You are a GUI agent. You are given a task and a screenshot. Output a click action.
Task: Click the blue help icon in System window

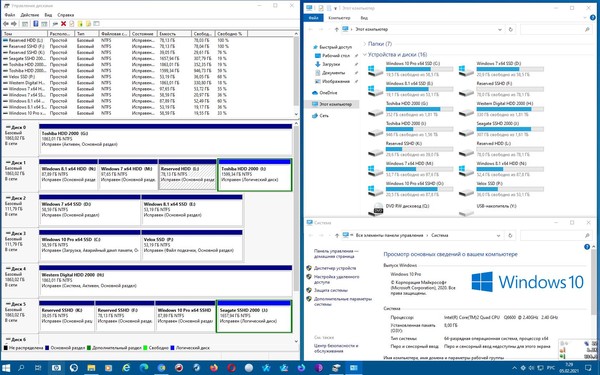tap(587, 247)
